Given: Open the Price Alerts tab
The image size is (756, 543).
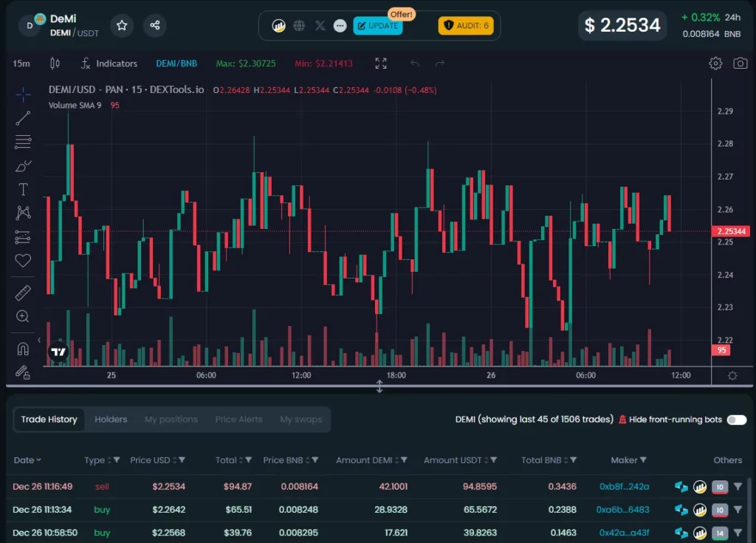Looking at the screenshot, I should [x=238, y=420].
